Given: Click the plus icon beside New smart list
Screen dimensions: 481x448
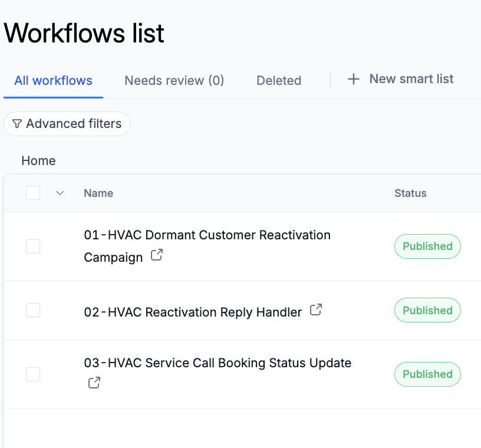Looking at the screenshot, I should 354,79.
